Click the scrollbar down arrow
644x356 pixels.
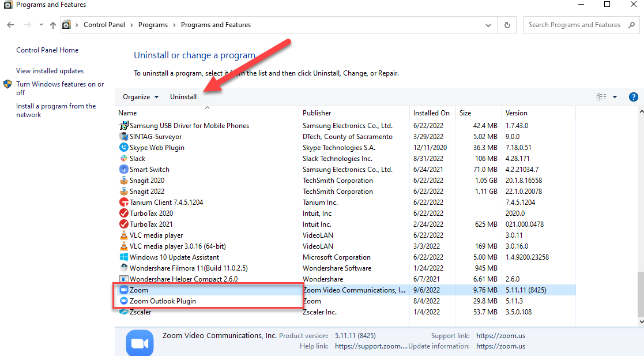pos(641,322)
